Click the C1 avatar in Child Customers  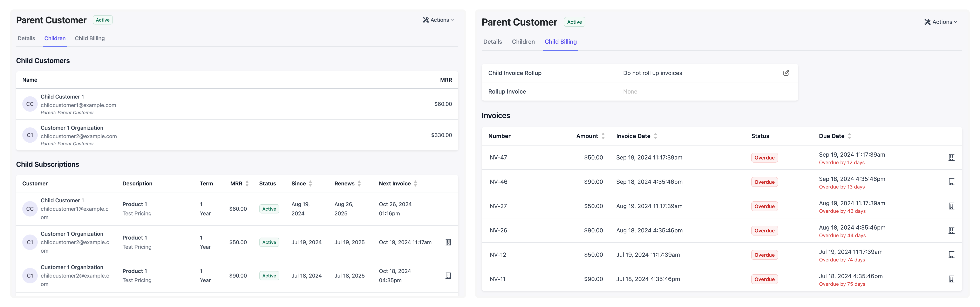tap(30, 135)
